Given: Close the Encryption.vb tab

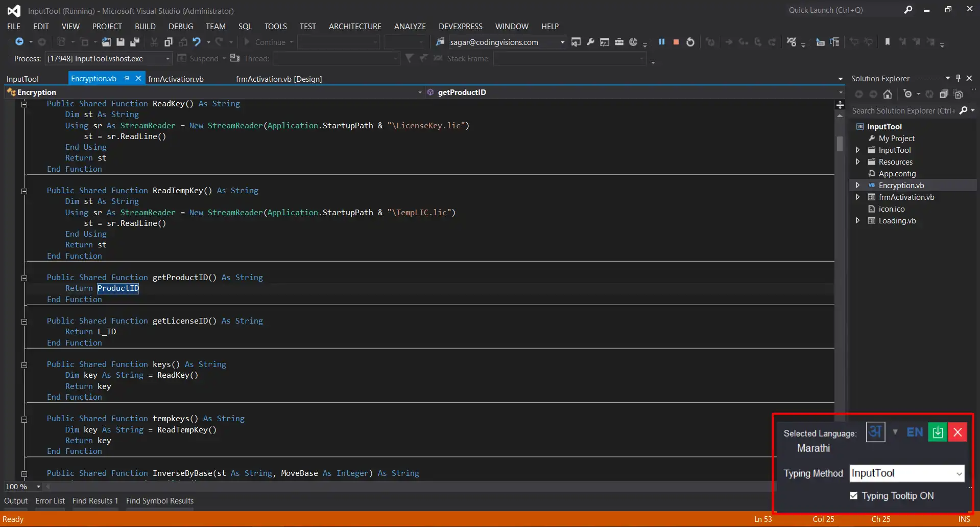Looking at the screenshot, I should [138, 78].
